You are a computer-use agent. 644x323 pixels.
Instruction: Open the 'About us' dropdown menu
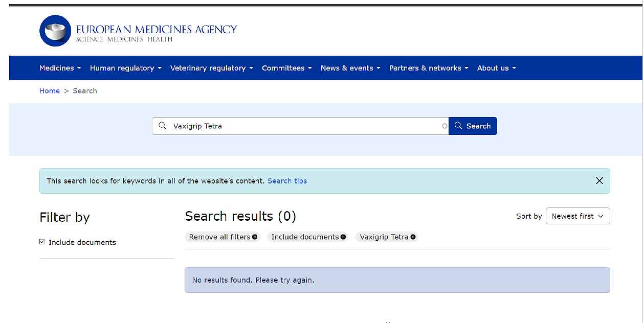tap(497, 68)
